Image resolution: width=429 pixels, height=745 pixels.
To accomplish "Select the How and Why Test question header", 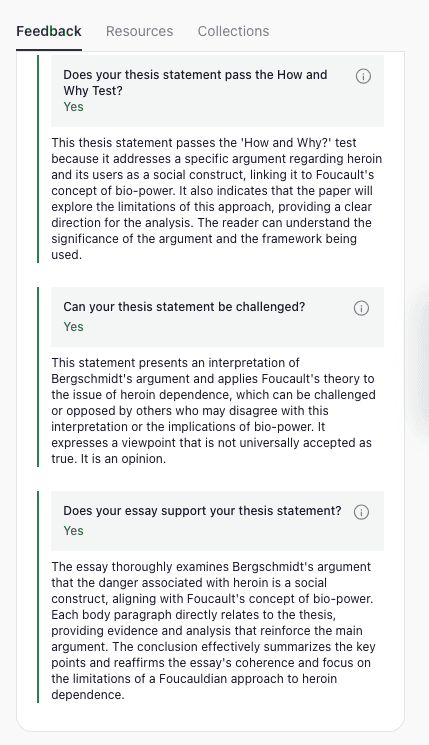I will pyautogui.click(x=217, y=91).
